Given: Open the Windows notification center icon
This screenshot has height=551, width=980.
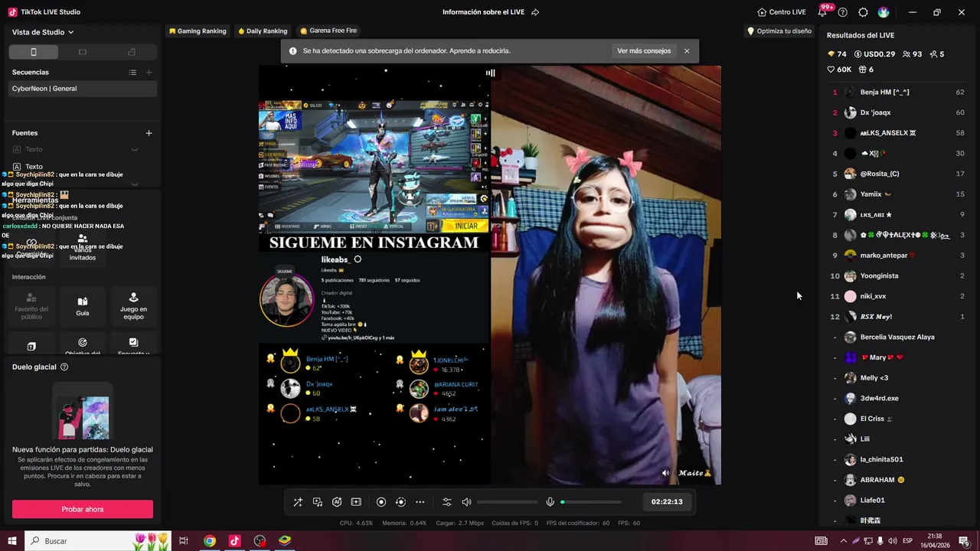Looking at the screenshot, I should [x=964, y=541].
